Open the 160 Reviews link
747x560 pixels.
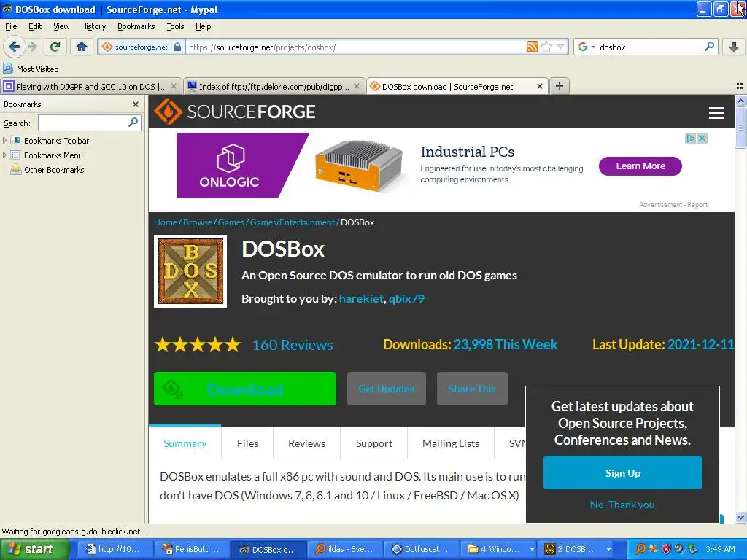coord(293,345)
